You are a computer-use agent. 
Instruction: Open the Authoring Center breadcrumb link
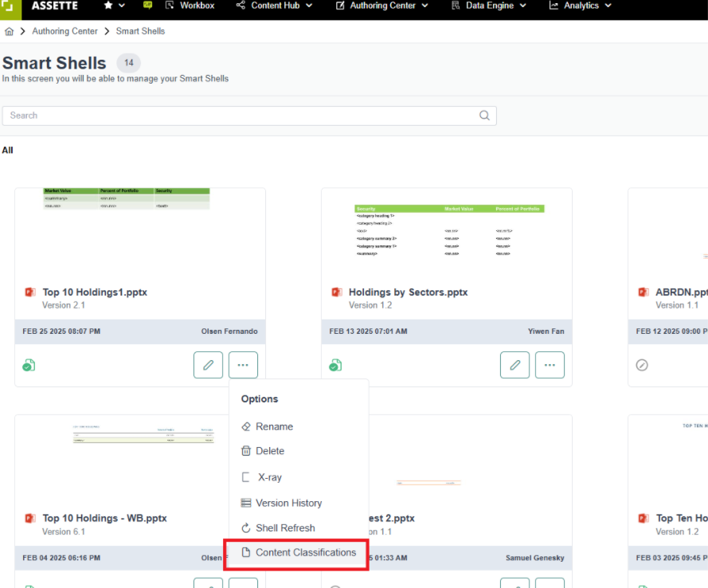pyautogui.click(x=65, y=31)
